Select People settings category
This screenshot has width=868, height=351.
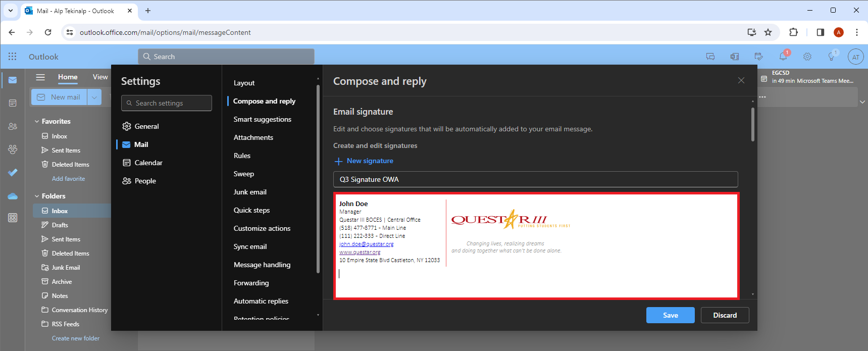139,181
